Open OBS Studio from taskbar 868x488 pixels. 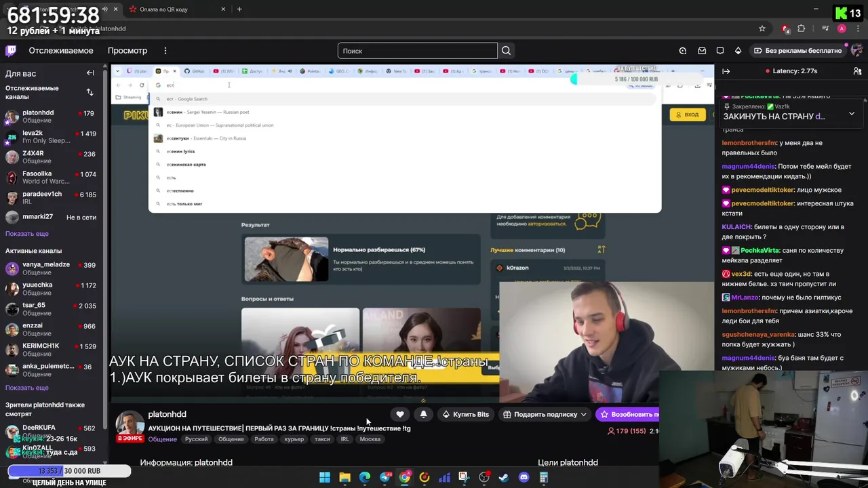[484, 477]
